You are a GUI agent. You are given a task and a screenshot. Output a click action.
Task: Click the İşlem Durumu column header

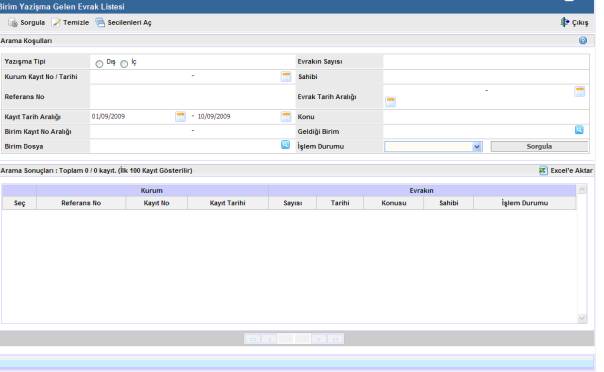(525, 203)
